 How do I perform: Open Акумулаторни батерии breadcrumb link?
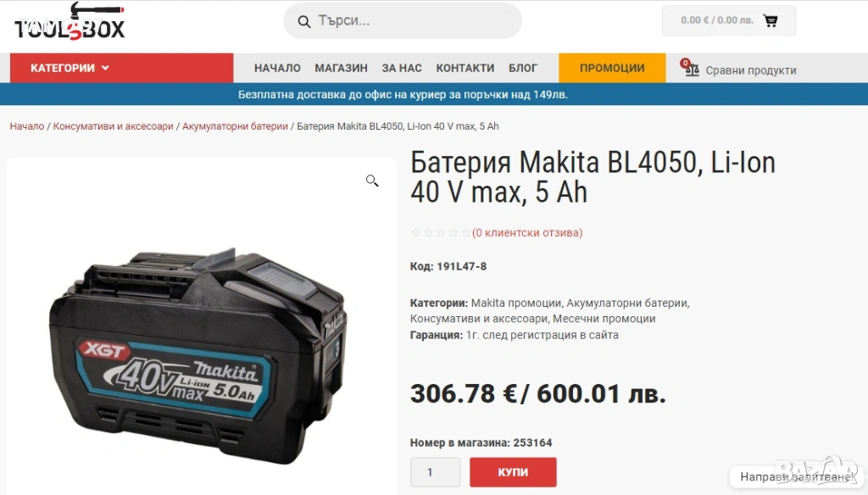tap(236, 126)
